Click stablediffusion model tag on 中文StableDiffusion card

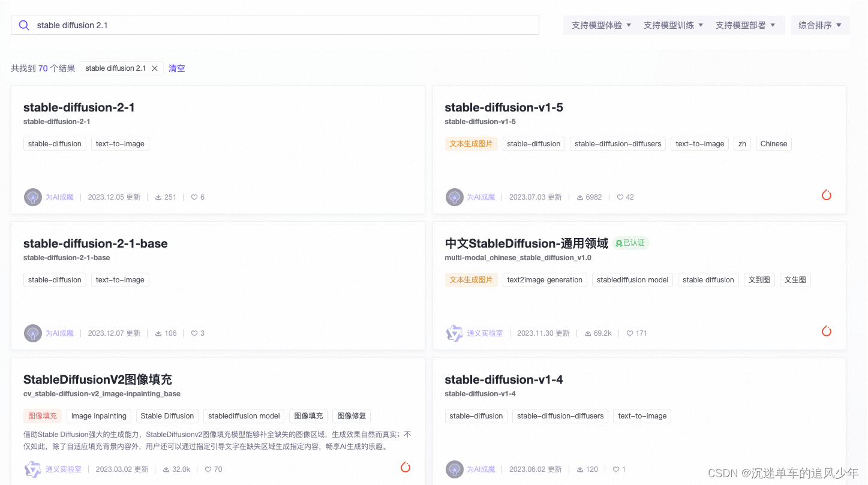pos(633,280)
